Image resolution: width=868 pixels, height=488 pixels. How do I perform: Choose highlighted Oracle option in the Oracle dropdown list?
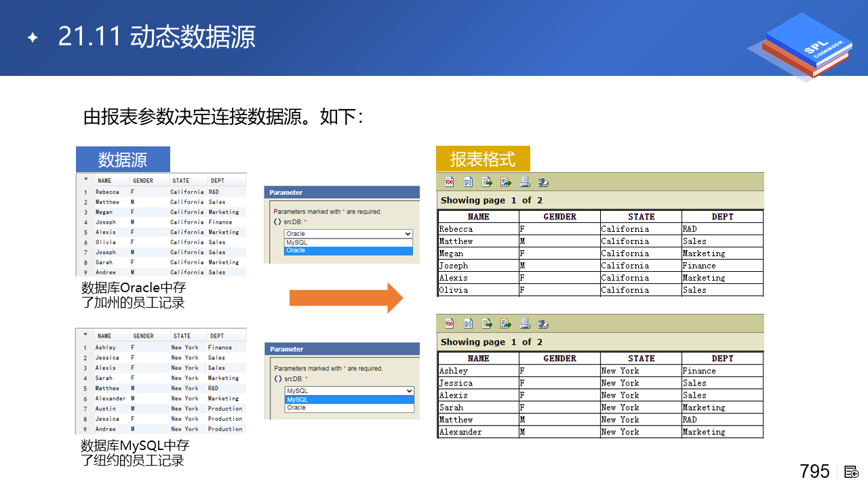348,250
